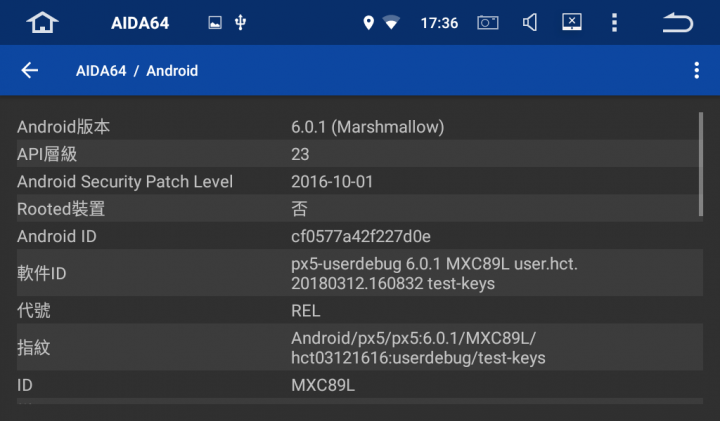Open AIDA64 toolbar overflow menu
Screen dimensions: 720x421
697,70
